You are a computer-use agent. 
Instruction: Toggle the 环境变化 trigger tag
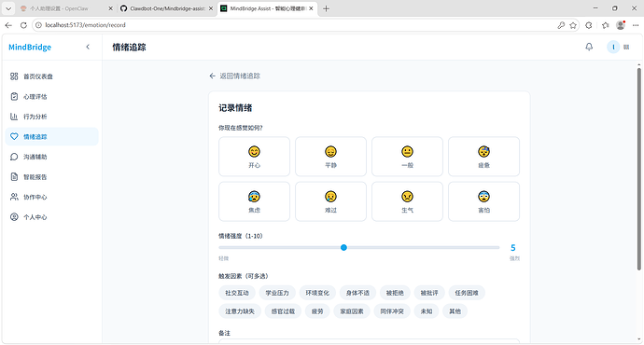click(317, 293)
